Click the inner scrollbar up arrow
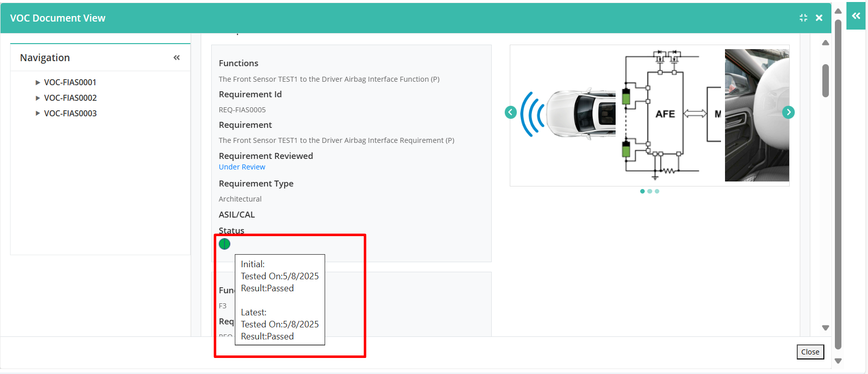The height and width of the screenshot is (374, 868). 825,43
